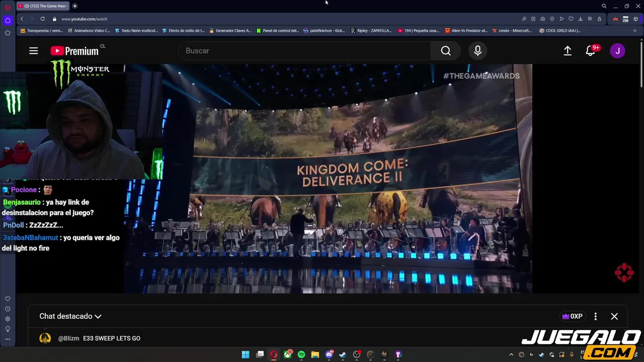Open the YouTube upload/create icon
Viewport: 644px width, 362px height.
click(x=568, y=51)
